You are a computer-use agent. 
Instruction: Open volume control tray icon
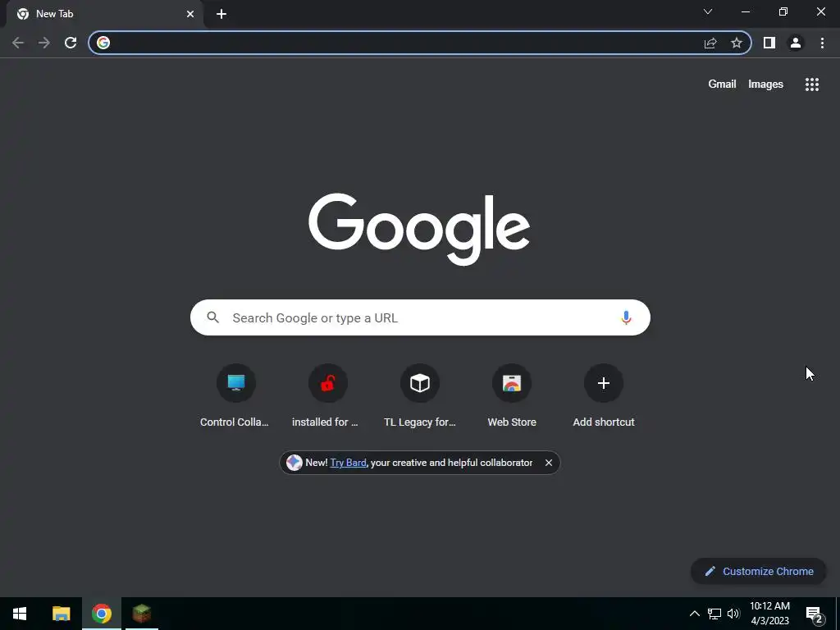tap(733, 614)
